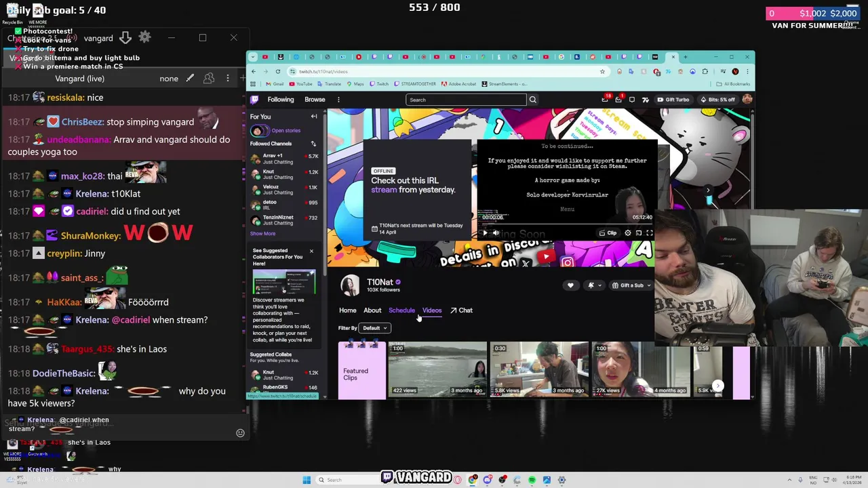Click the player seek bar
This screenshot has width=868, height=488.
click(x=567, y=224)
